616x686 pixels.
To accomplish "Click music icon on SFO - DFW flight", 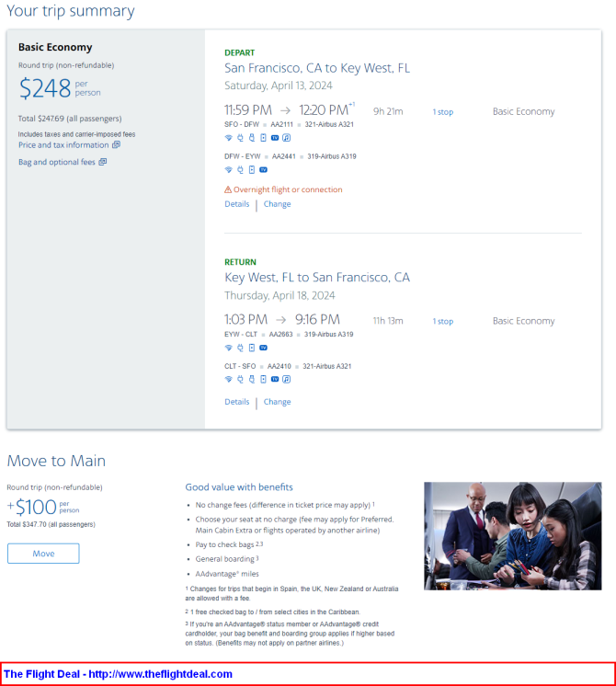I will pos(286,138).
